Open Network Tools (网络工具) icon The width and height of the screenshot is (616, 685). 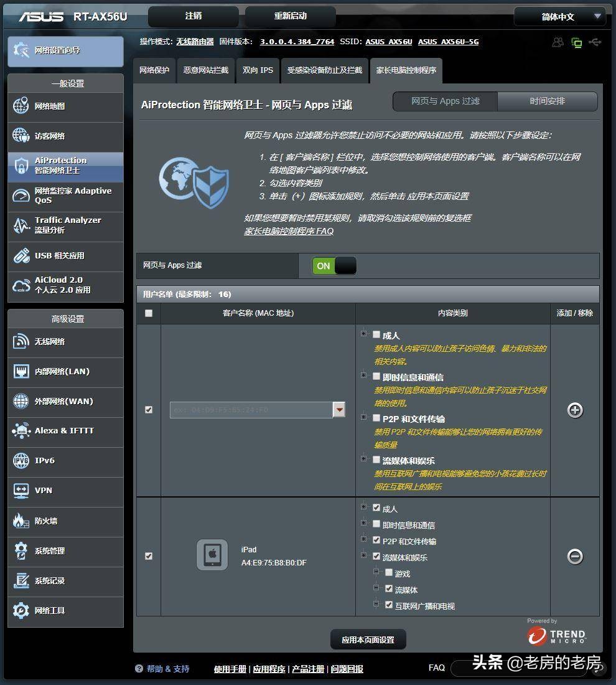[21, 610]
